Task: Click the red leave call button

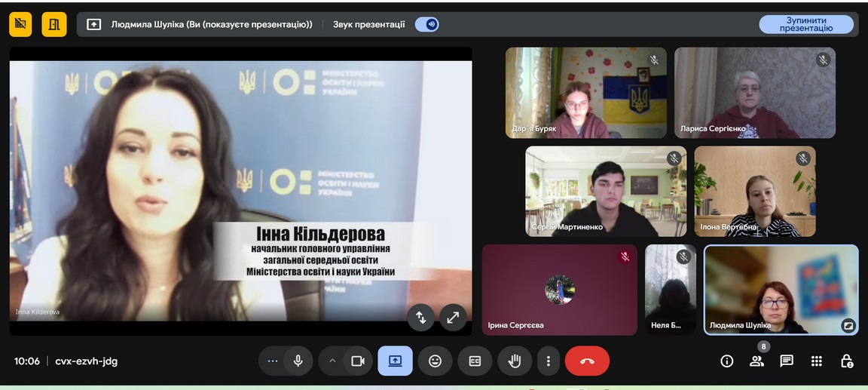Action: [x=587, y=361]
